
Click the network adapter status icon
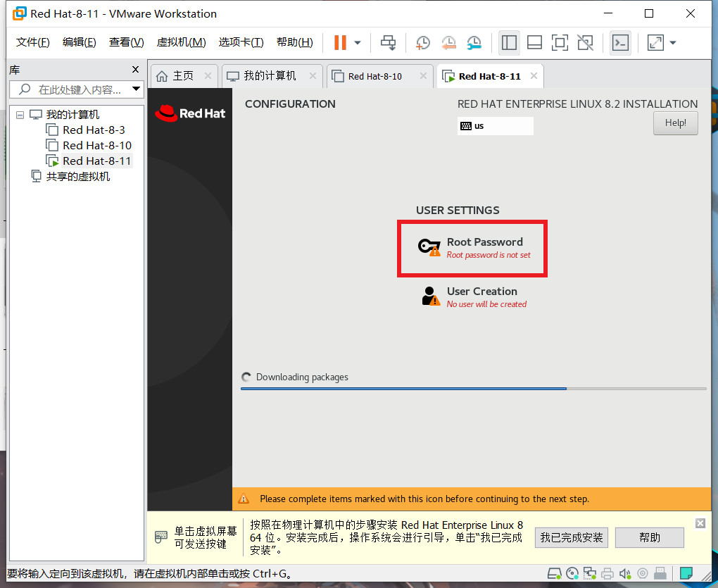[590, 573]
